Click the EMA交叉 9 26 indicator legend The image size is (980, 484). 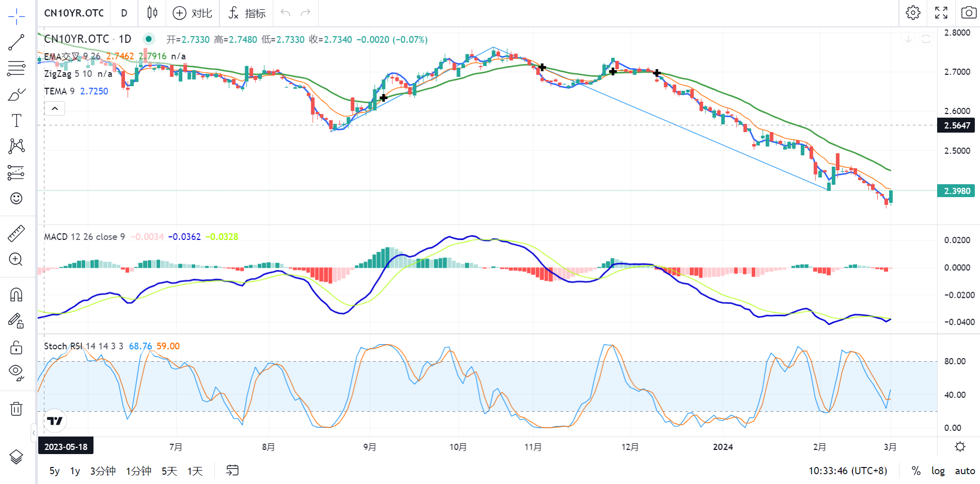(72, 56)
